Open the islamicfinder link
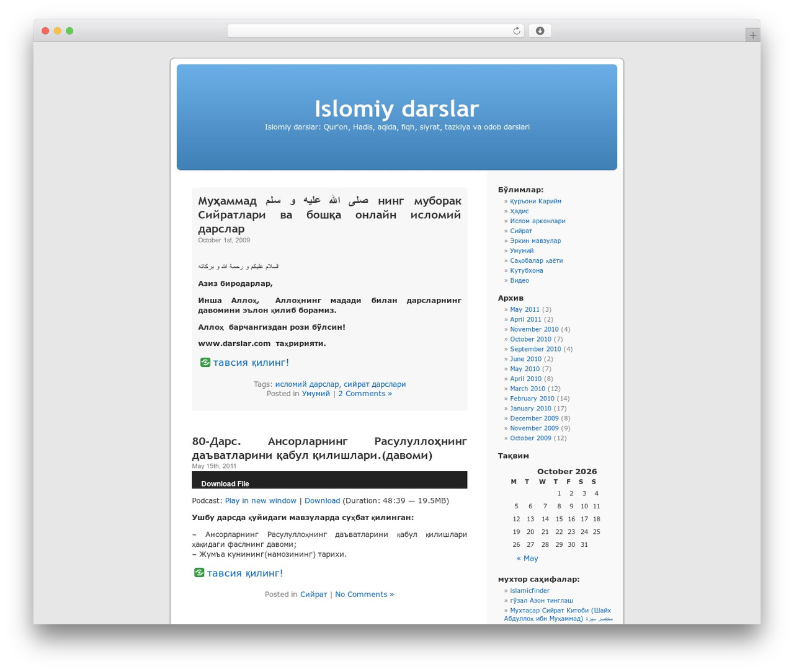Viewport: 794px width, 672px height. pos(529,591)
